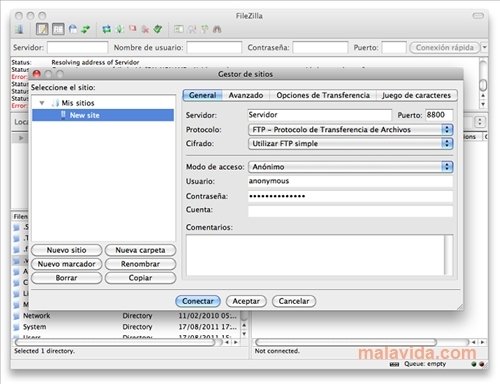Click the quickconnect Servidor field
The height and width of the screenshot is (384, 500).
tap(78, 48)
